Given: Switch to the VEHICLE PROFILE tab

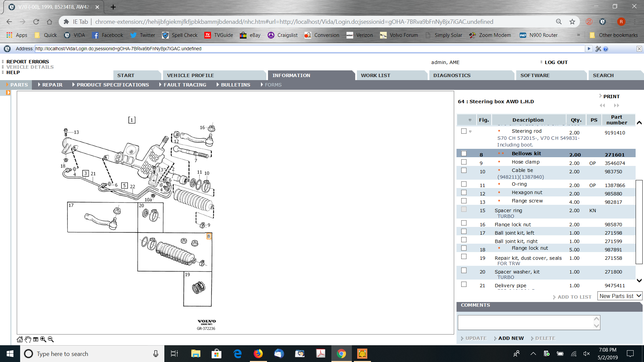Looking at the screenshot, I should tap(190, 75).
